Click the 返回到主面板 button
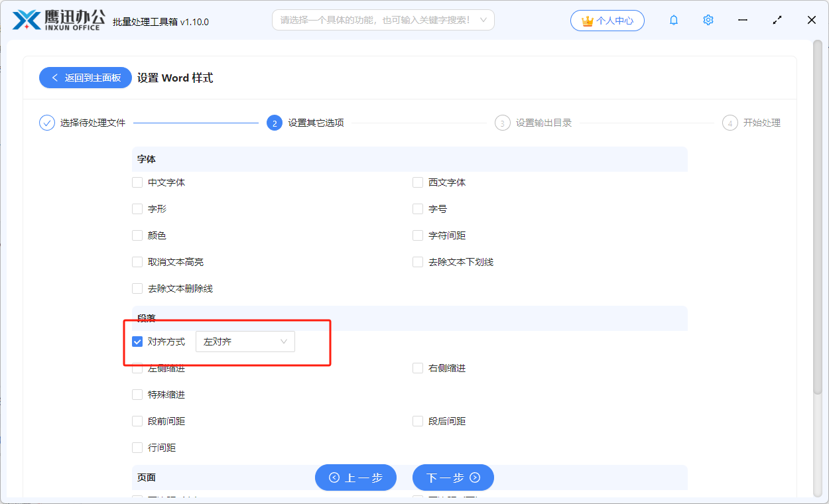The height and width of the screenshot is (504, 829). [x=86, y=78]
